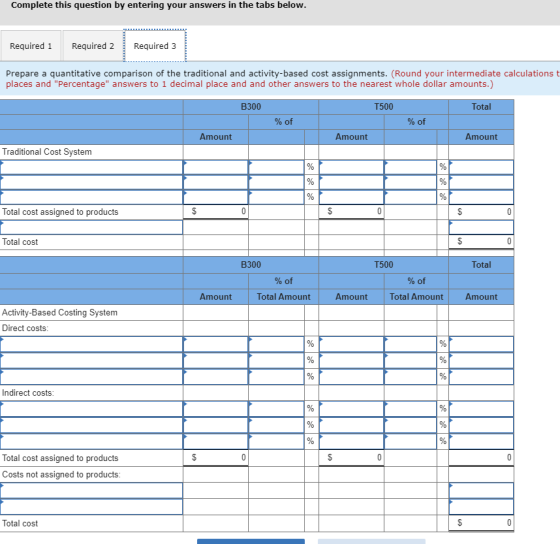This screenshot has width=560, height=544.
Task: Click first Direct costs B300 Amount cell
Action: pos(216,344)
